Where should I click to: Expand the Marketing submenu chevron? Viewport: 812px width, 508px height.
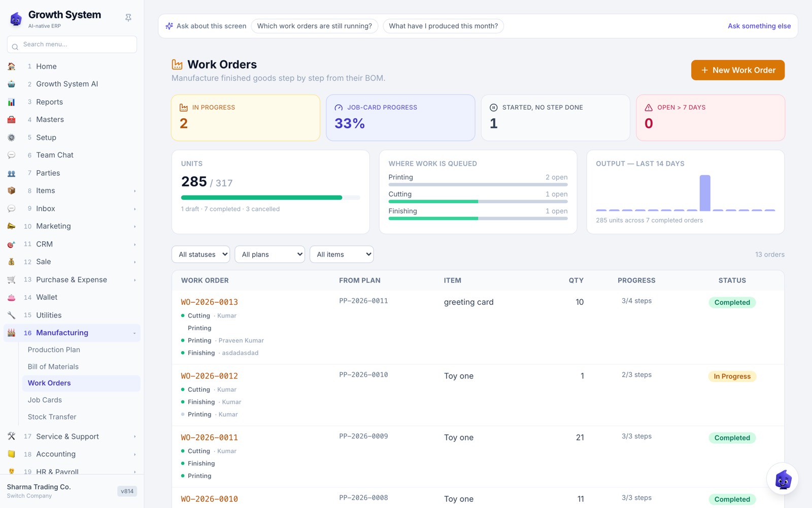(135, 227)
